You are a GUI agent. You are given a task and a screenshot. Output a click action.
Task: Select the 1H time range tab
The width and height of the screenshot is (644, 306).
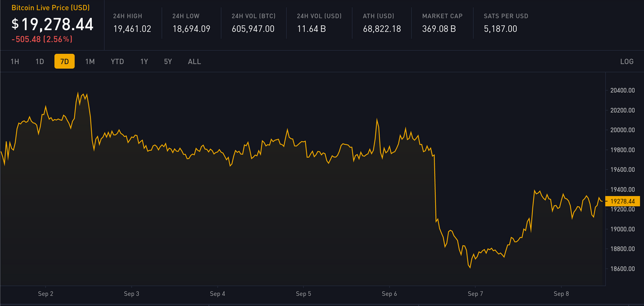(x=15, y=62)
